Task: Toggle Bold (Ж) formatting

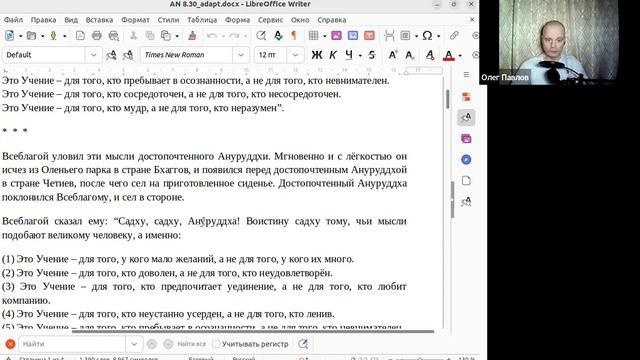Action: [x=317, y=55]
